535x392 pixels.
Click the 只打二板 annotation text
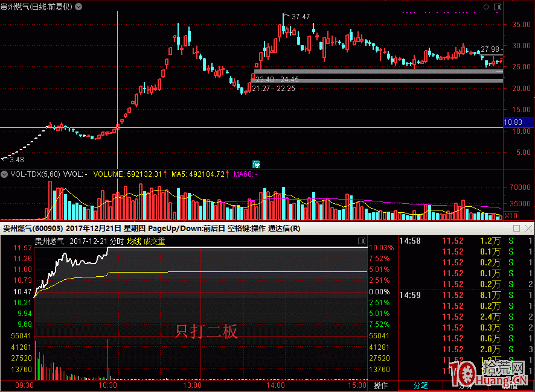[x=206, y=331]
